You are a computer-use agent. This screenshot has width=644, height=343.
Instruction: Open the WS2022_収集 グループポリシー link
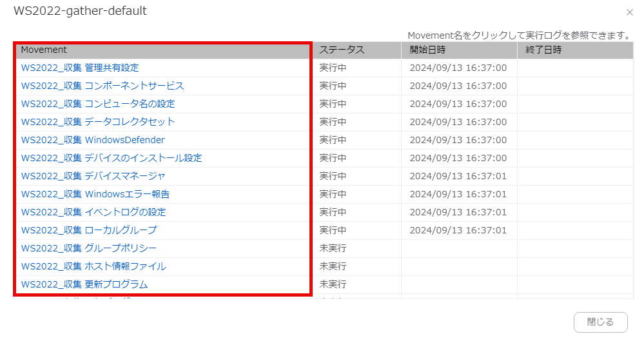coord(89,248)
